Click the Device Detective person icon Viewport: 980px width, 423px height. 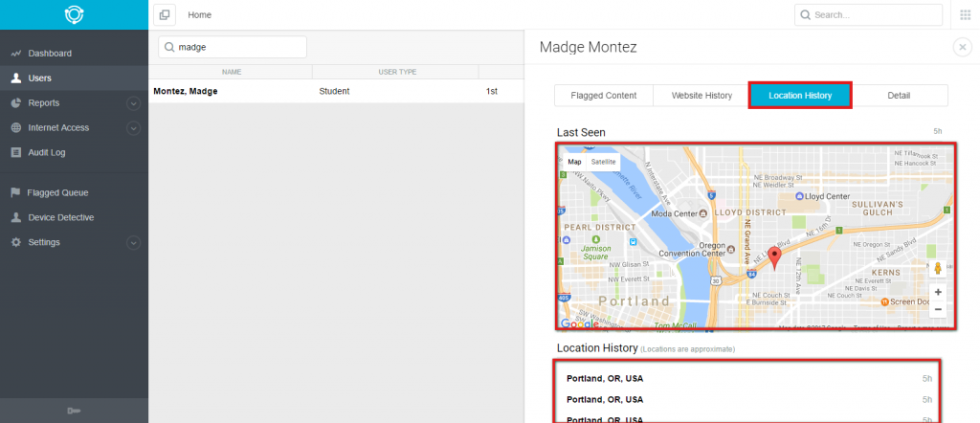click(x=16, y=217)
